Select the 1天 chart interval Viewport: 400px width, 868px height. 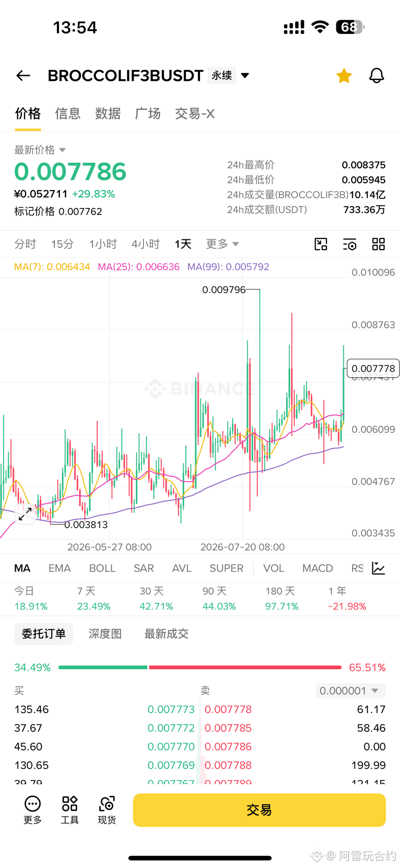[x=183, y=244]
